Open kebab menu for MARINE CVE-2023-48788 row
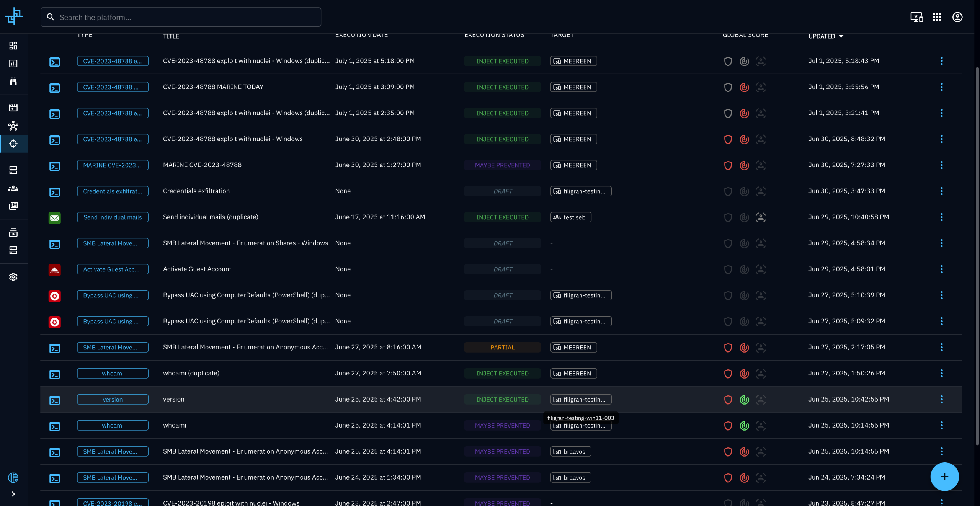 coord(941,165)
